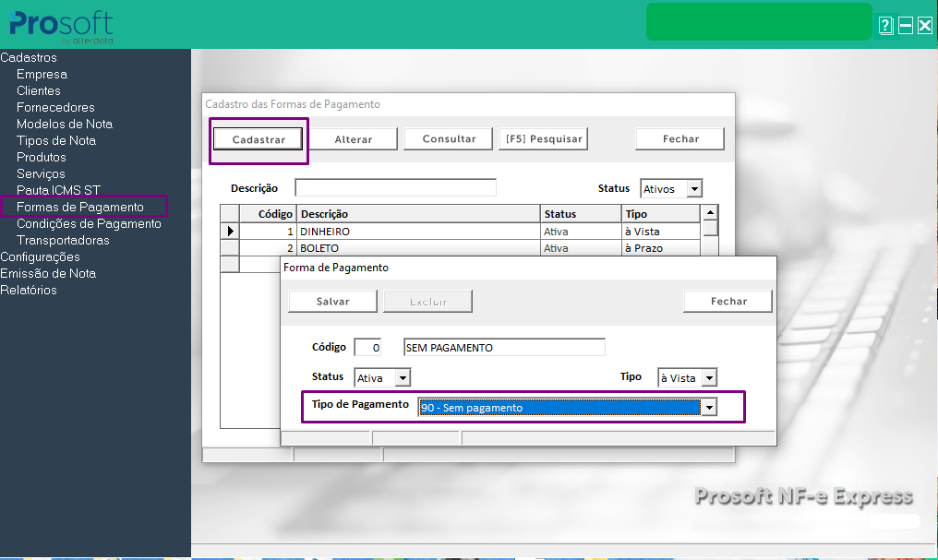Click row selector of BOLETO row

pos(230,247)
